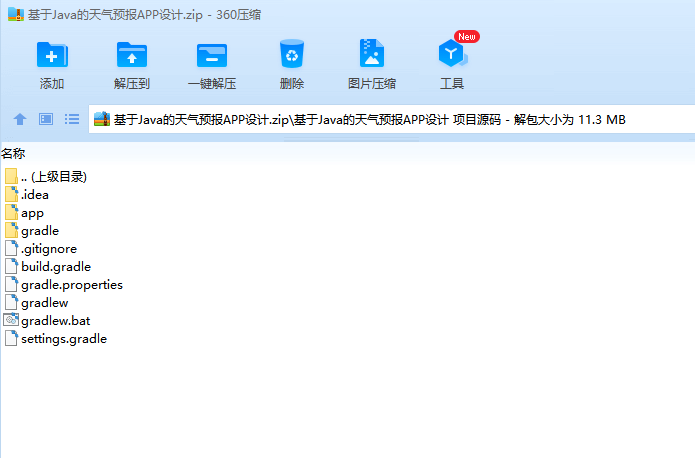Select the gradlew.bat file
Image resolution: width=695 pixels, height=458 pixels.
point(47,321)
